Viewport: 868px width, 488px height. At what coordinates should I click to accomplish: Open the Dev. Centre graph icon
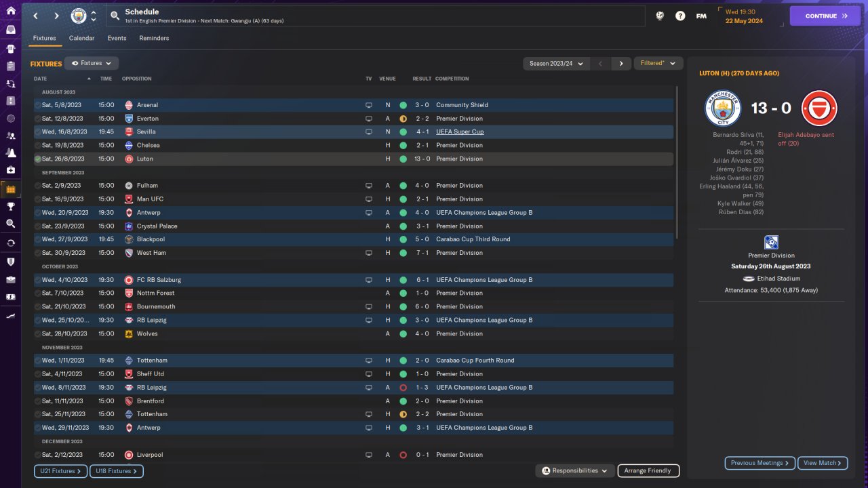tap(10, 316)
